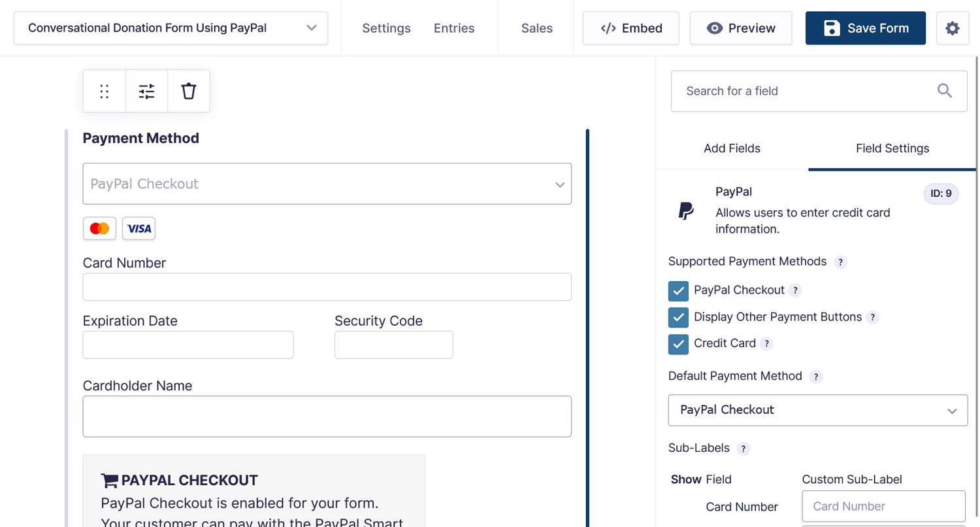Open help tooltip for Sub-Labels

point(743,449)
